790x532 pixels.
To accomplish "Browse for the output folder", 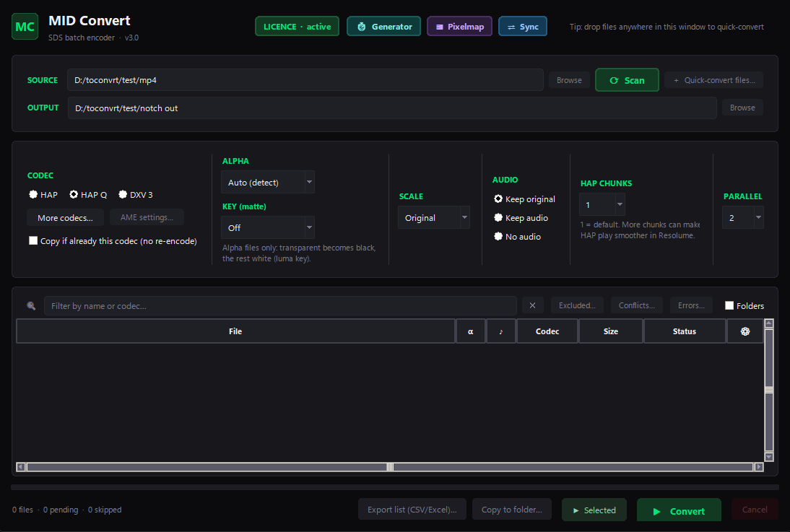I will point(742,108).
